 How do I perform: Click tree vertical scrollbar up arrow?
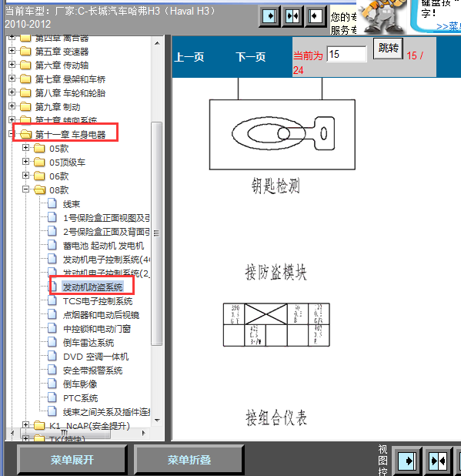tap(157, 43)
